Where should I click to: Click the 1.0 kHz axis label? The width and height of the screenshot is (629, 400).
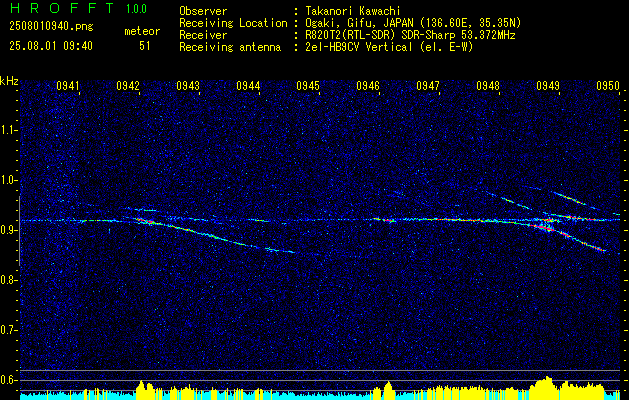8,181
